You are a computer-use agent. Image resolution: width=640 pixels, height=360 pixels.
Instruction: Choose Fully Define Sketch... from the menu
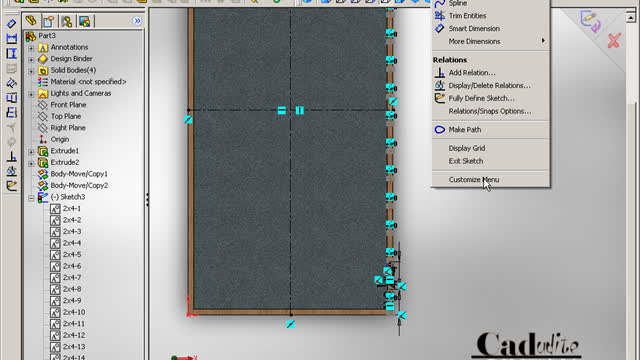(491, 98)
